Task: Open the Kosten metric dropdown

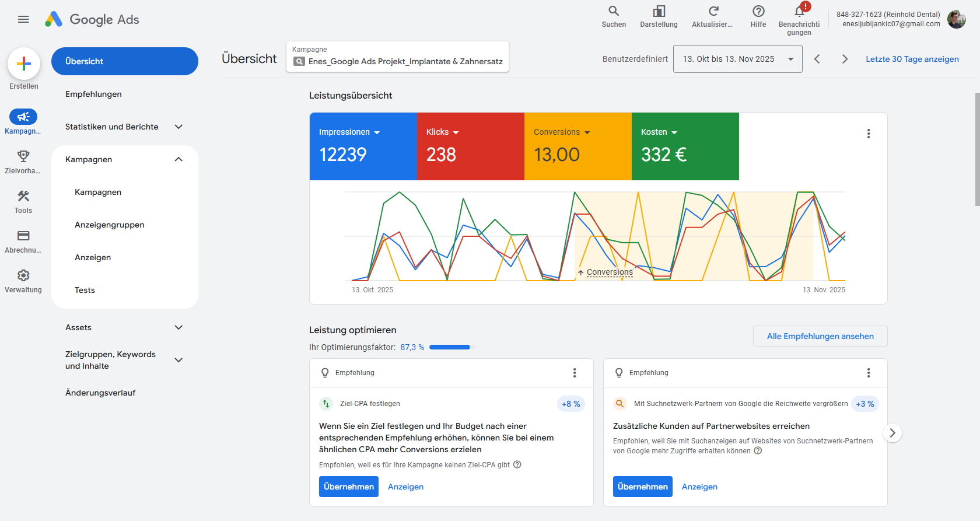Action: pos(659,132)
